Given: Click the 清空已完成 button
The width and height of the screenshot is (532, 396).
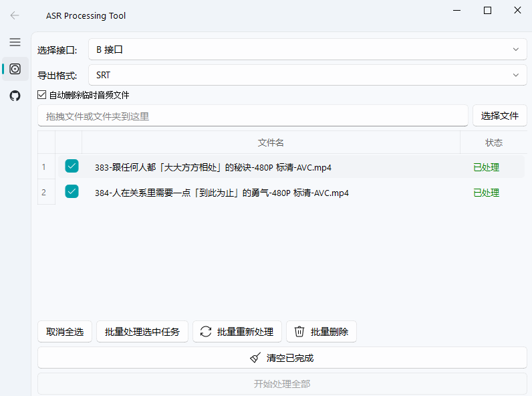Looking at the screenshot, I should tap(282, 358).
